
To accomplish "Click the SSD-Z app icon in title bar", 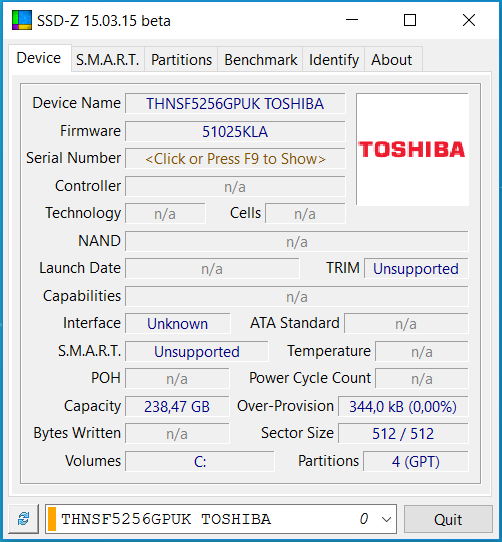I will (x=22, y=20).
